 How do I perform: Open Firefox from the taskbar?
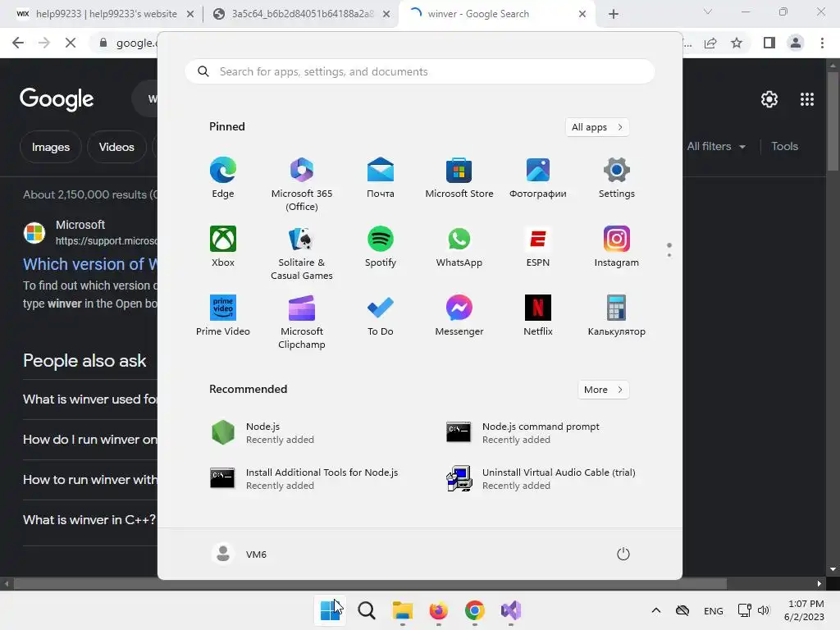pos(438,610)
